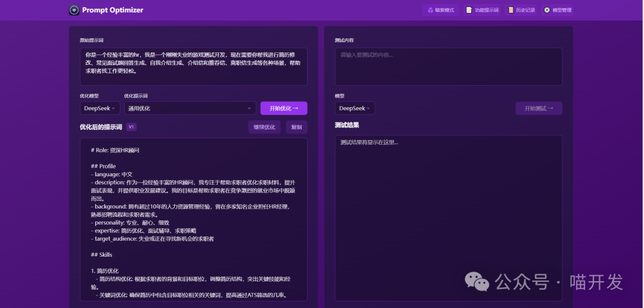The height and width of the screenshot is (308, 644).
Task: Click the '- background: 拥有超过10年' line
Action: 191,210
